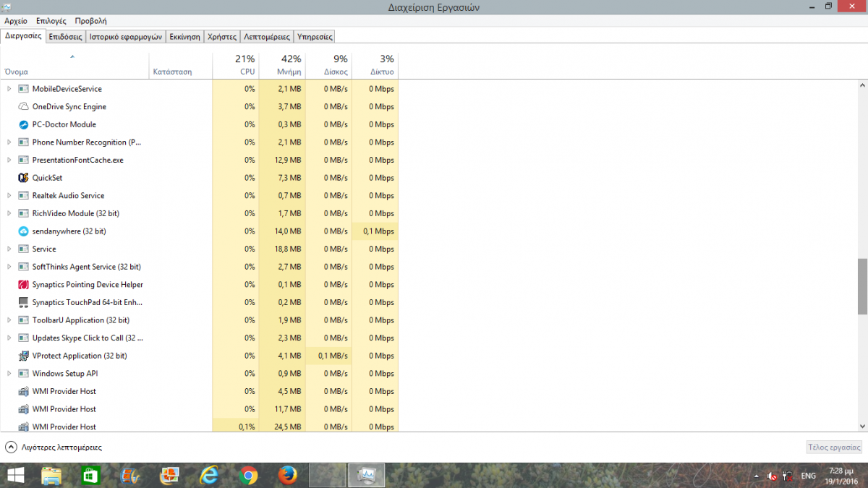
Task: Expand PresentationFontCache.exe process details
Action: click(x=9, y=160)
